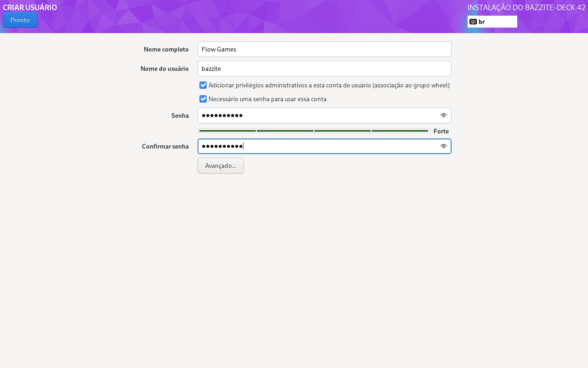Click the Forte strength label
Screen dimensions: 588x368
coord(441,131)
